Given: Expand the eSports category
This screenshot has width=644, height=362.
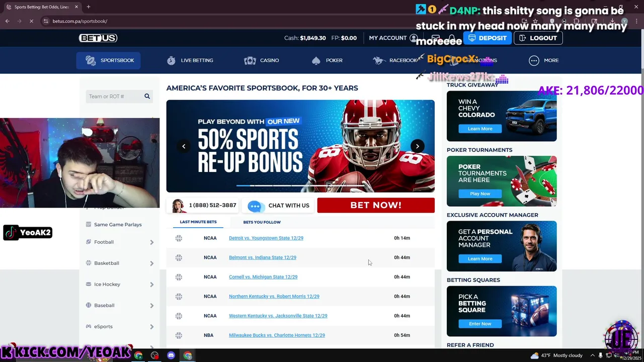Looking at the screenshot, I should click(x=151, y=327).
